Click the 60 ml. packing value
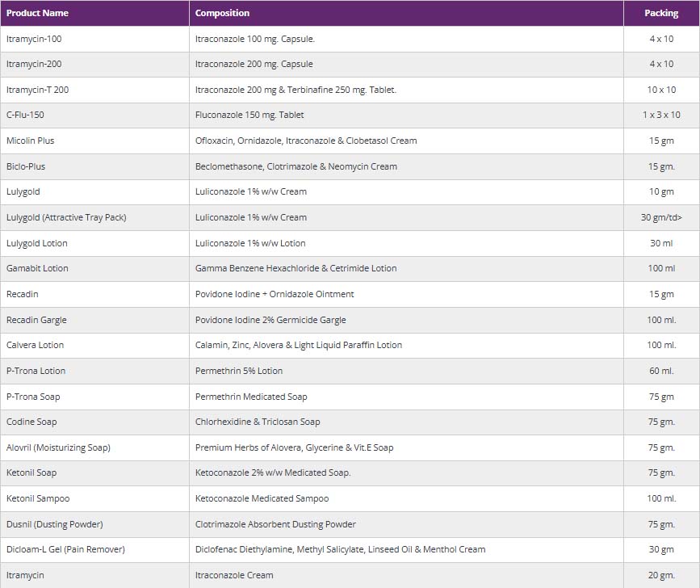700x588 pixels. point(660,371)
